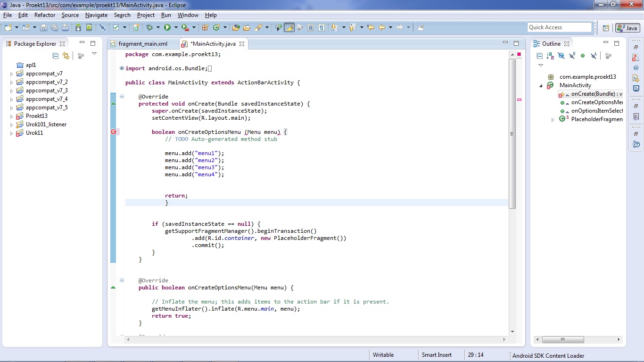Click the New Java Class icon
644x362 pixels.
[x=216, y=28]
